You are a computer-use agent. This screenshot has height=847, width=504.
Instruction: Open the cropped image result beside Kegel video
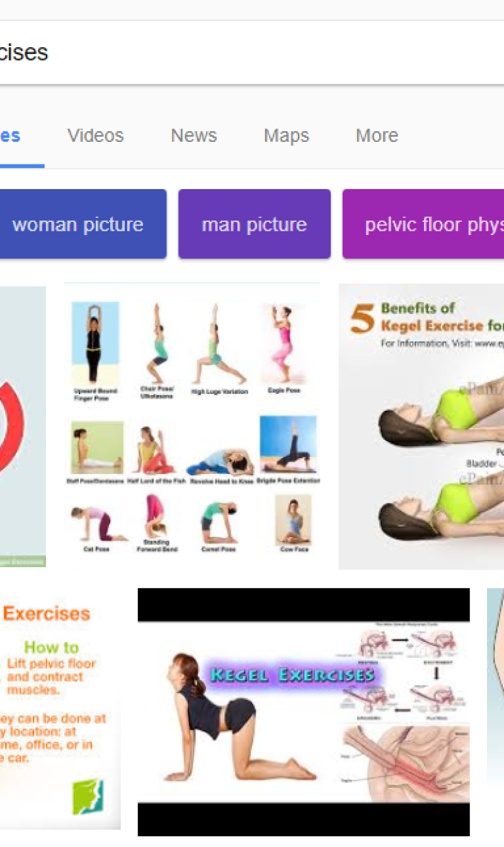495,686
